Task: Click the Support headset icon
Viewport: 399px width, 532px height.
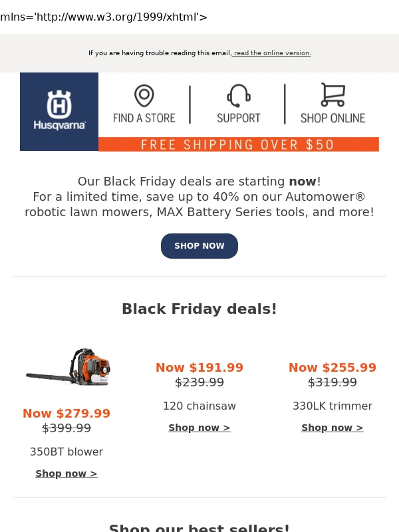Action: click(238, 96)
